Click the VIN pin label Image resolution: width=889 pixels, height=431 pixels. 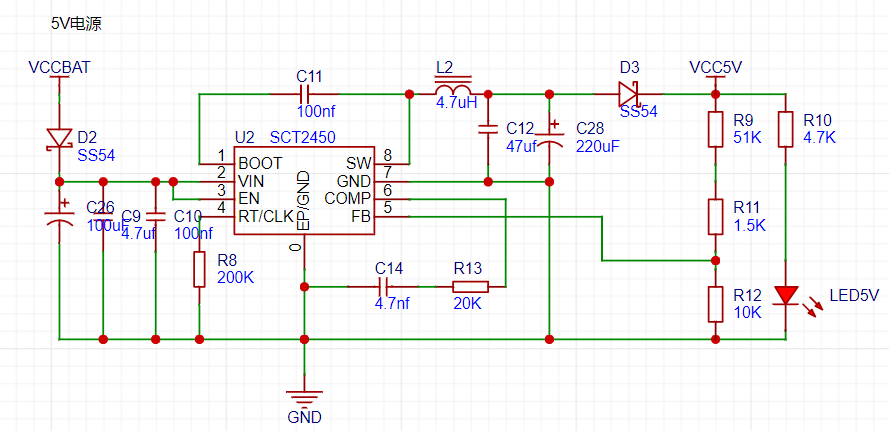(x=249, y=181)
